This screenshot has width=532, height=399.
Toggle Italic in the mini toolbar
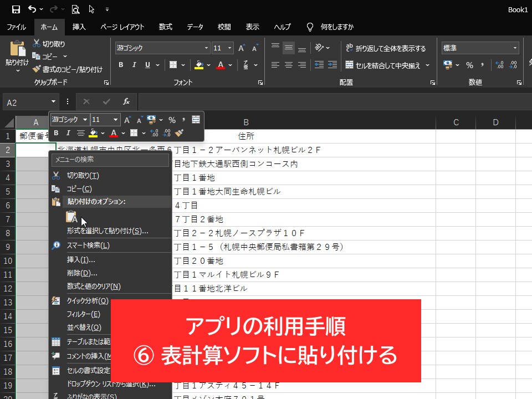pyautogui.click(x=68, y=133)
